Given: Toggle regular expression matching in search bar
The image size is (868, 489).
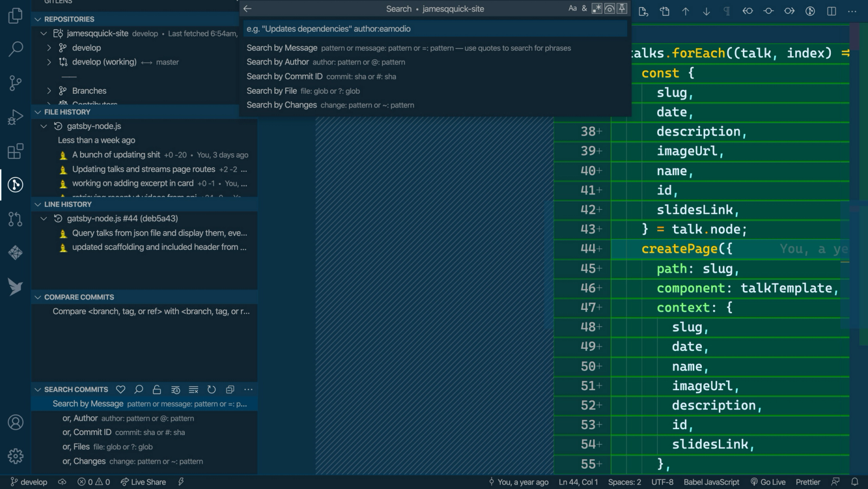Looking at the screenshot, I should [x=597, y=8].
